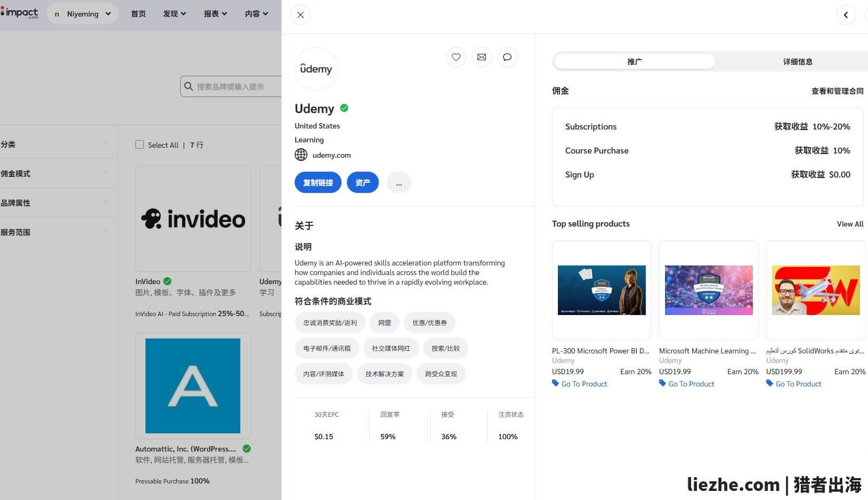Click the Automattic, Inc. brand name
Screen dimensions: 868x500
[185, 449]
